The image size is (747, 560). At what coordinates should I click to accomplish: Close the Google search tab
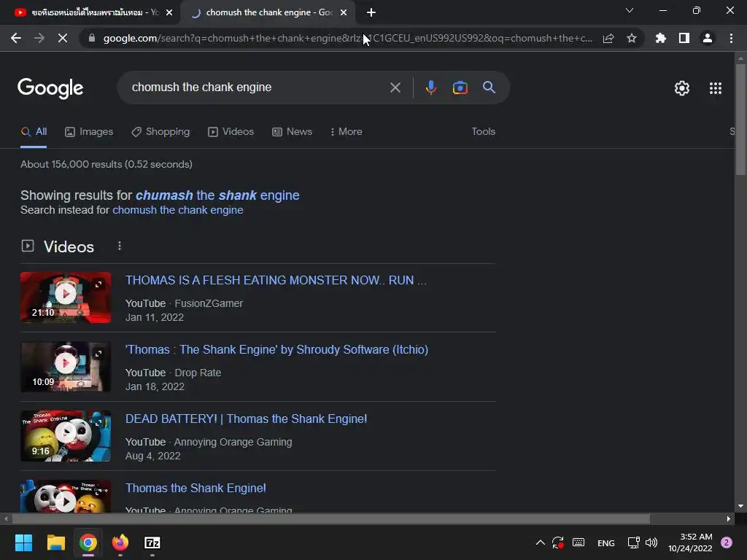coord(344,13)
